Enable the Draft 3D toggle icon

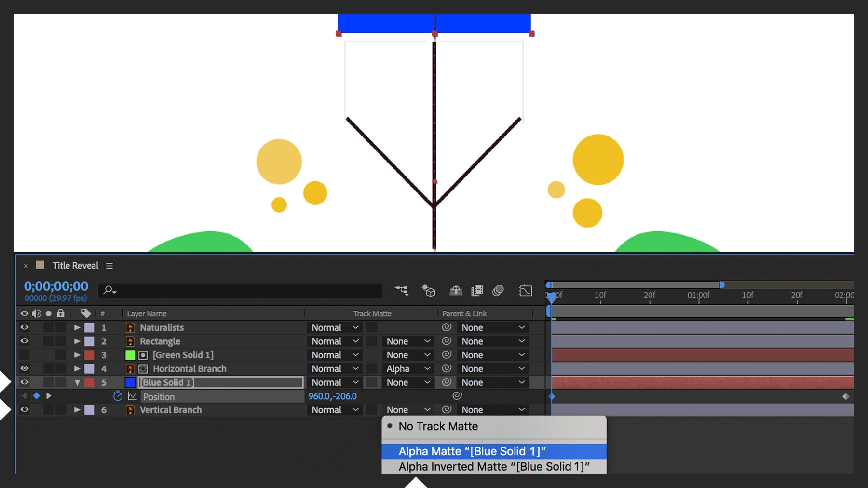pos(428,291)
